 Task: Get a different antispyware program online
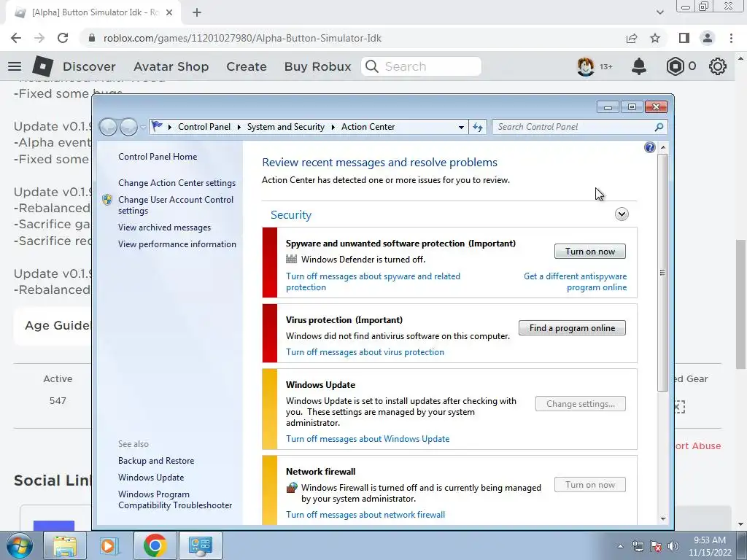tap(575, 282)
